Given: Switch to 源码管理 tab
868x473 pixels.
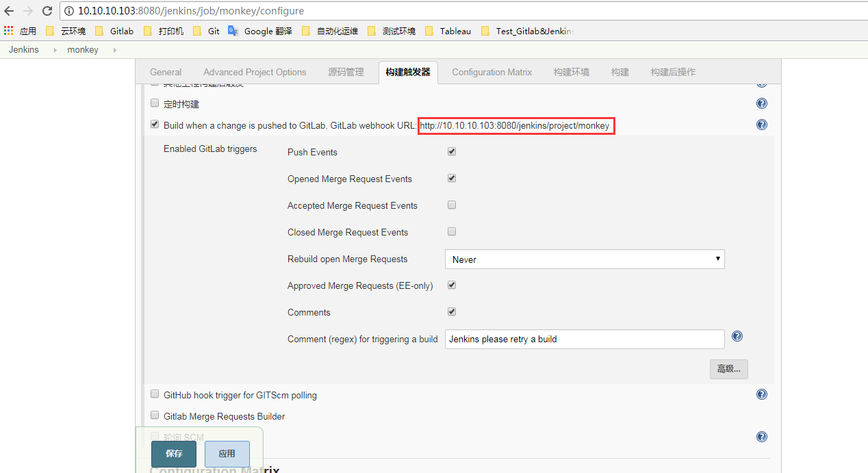Looking at the screenshot, I should tap(346, 72).
